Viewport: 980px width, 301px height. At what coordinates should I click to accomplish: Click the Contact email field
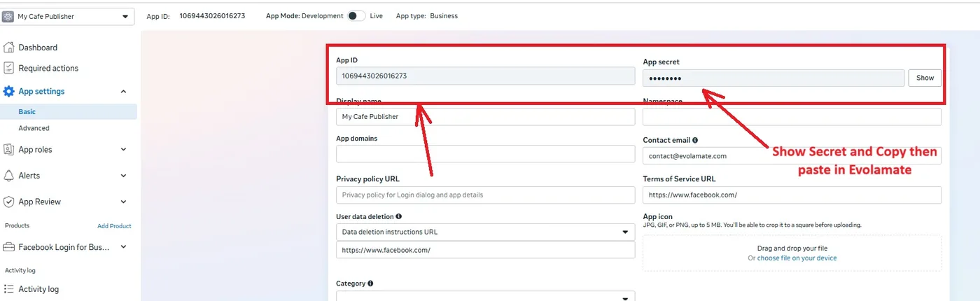click(x=792, y=155)
